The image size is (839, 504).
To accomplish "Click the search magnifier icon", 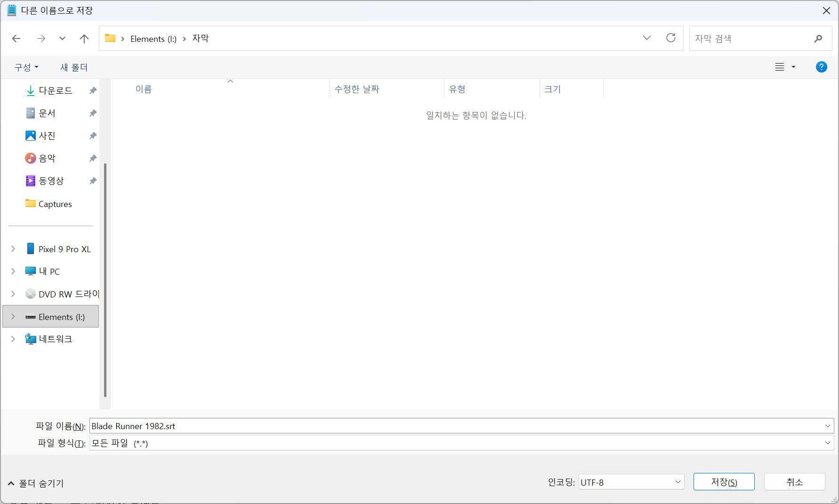I will 818,39.
